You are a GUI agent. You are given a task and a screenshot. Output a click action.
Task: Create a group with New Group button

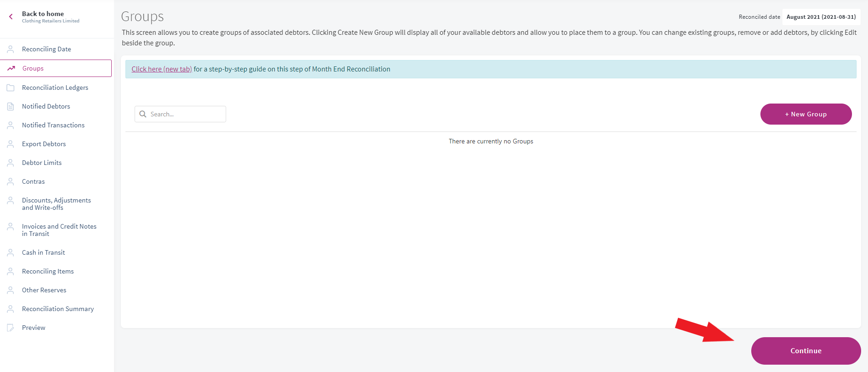(806, 114)
